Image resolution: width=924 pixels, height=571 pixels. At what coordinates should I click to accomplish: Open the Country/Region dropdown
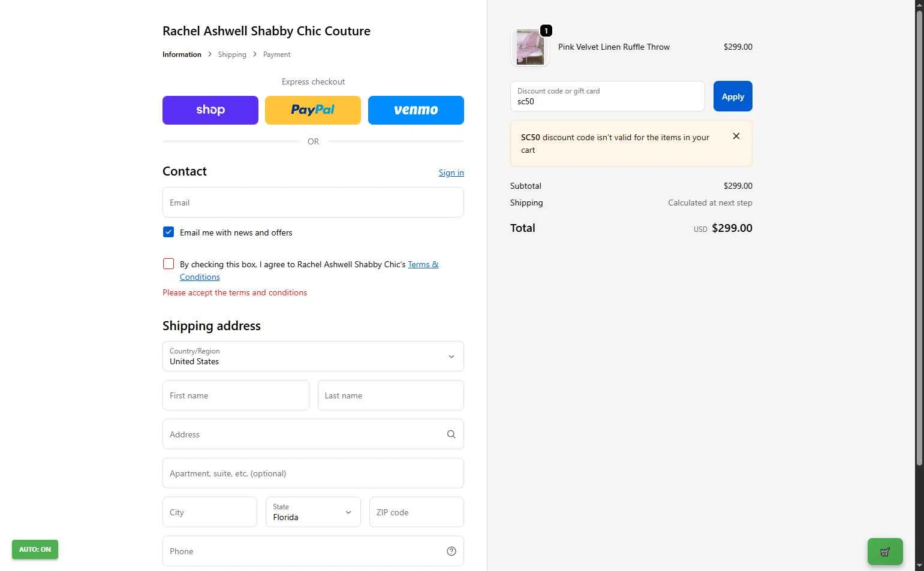pos(313,357)
